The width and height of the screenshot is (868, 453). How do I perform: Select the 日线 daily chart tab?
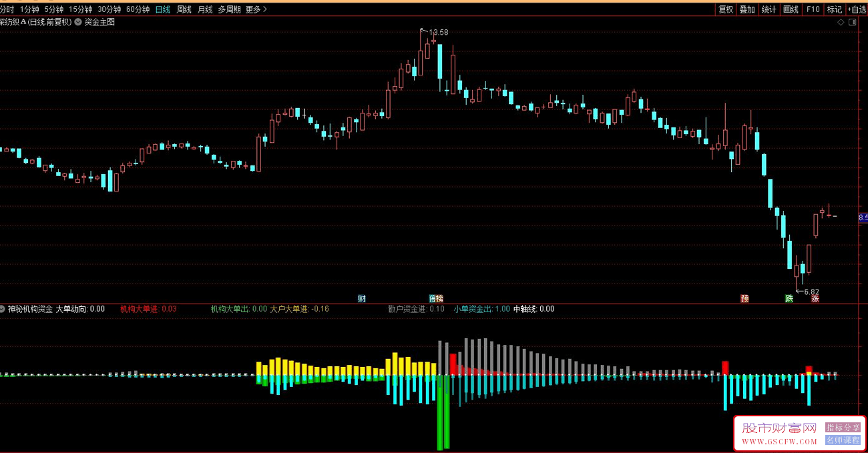click(x=162, y=9)
